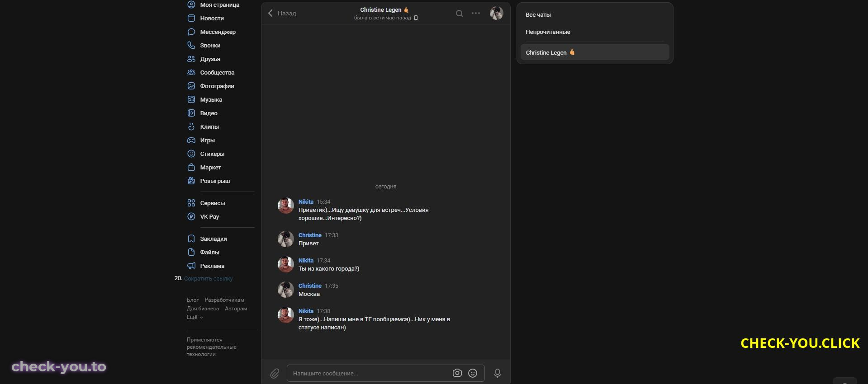This screenshot has width=868, height=384.
Task: Open Применяются рекомендательные технологии notice
Action: [x=212, y=347]
